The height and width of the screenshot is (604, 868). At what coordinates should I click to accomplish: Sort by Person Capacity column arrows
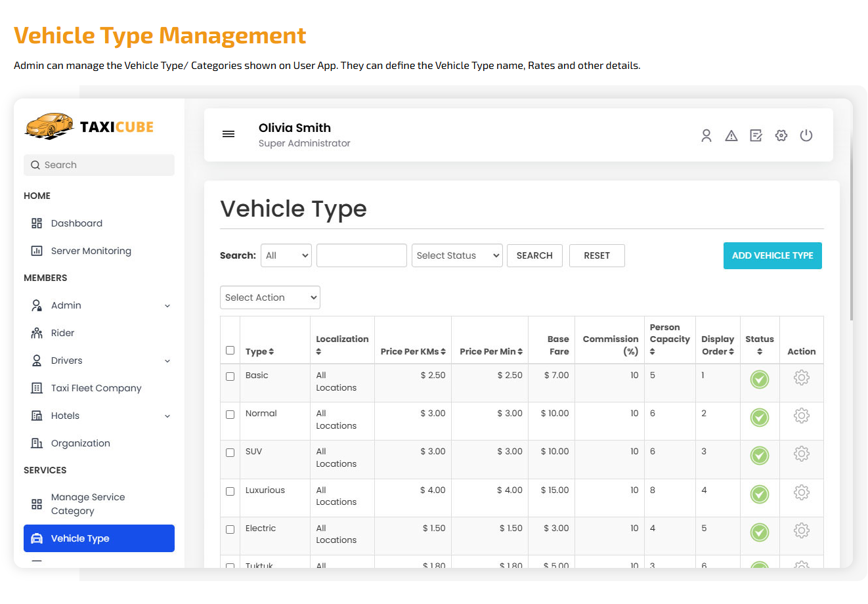pyautogui.click(x=653, y=352)
